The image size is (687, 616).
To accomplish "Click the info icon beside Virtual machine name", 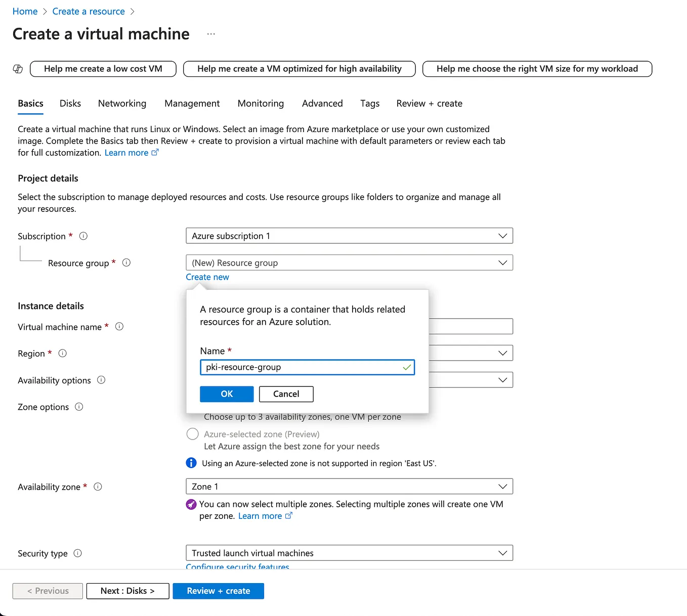I will pos(119,327).
